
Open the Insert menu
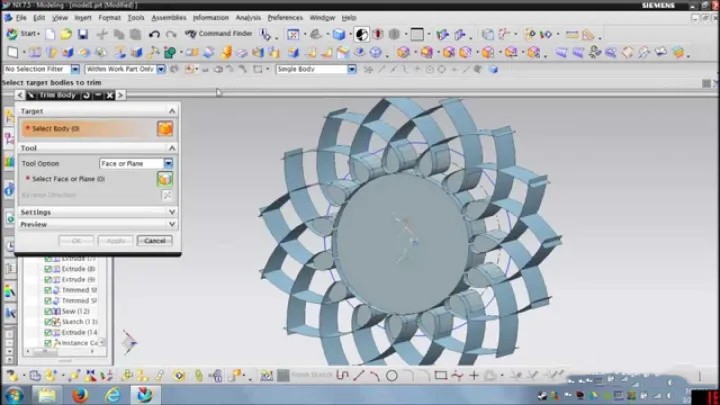[x=83, y=18]
